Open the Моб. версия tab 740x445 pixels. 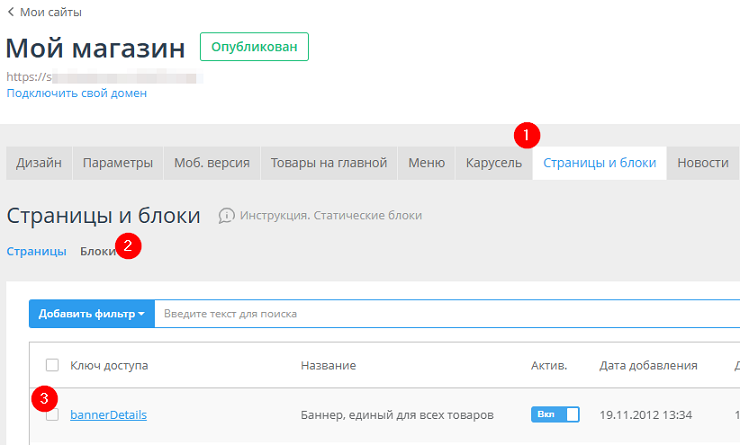click(212, 163)
